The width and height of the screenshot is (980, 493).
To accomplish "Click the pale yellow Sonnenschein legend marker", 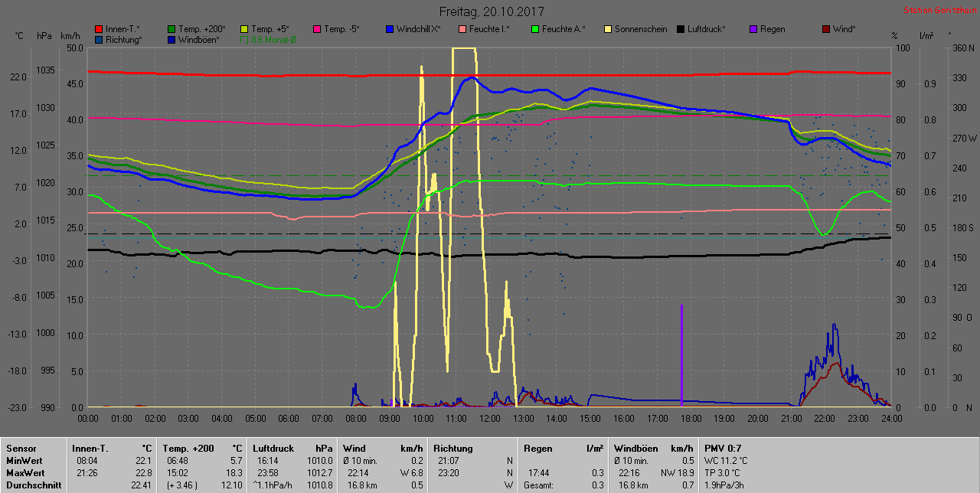I will point(608,29).
